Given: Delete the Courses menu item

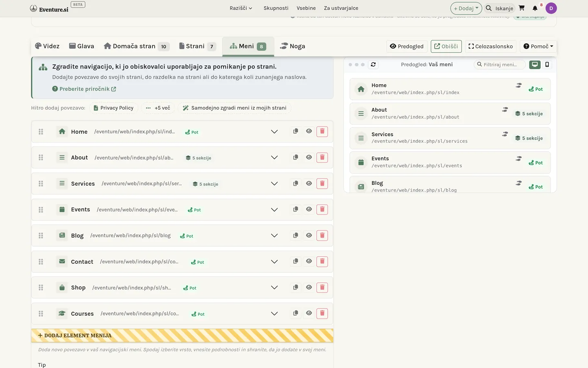Looking at the screenshot, I should coord(322,313).
